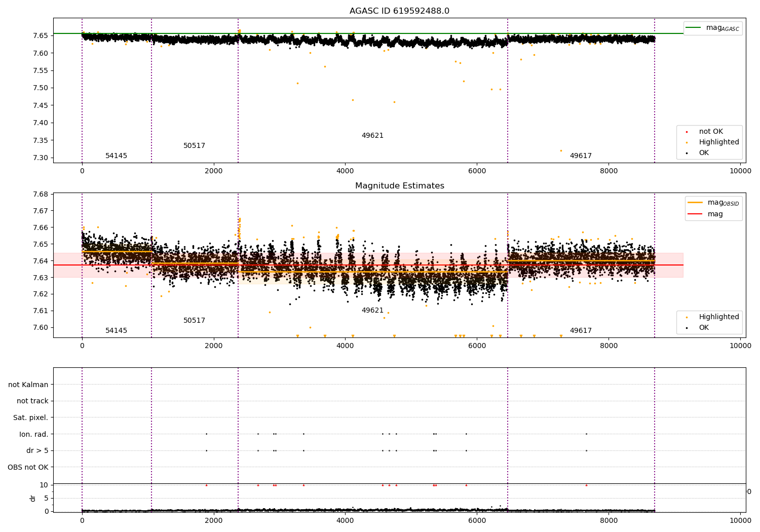Click the 'dr > 5' row label
Screen dimensions: 760x532
coord(37,450)
